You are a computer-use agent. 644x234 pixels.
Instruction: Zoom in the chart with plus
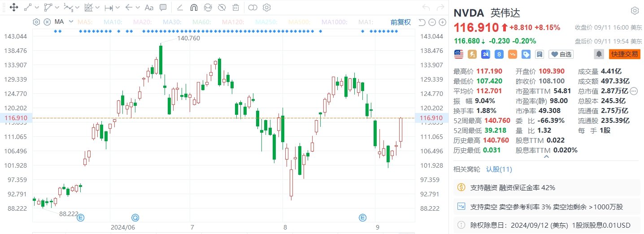point(442,22)
